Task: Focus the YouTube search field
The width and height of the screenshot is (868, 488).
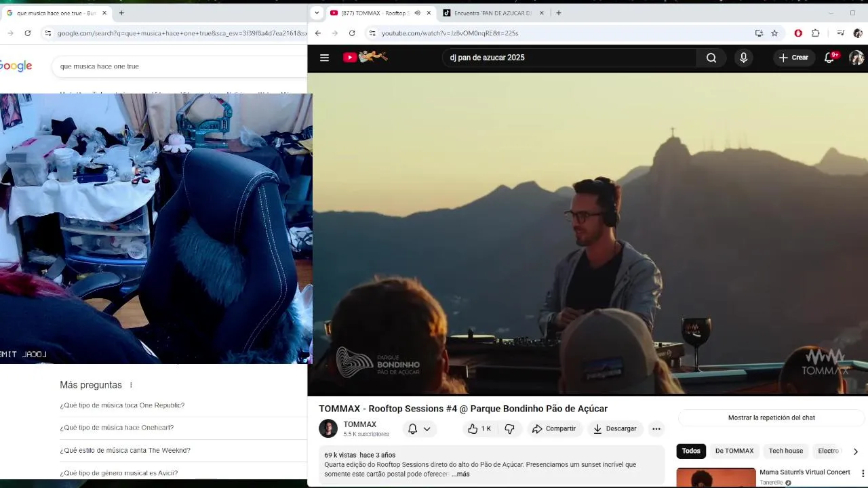Action: coord(568,58)
